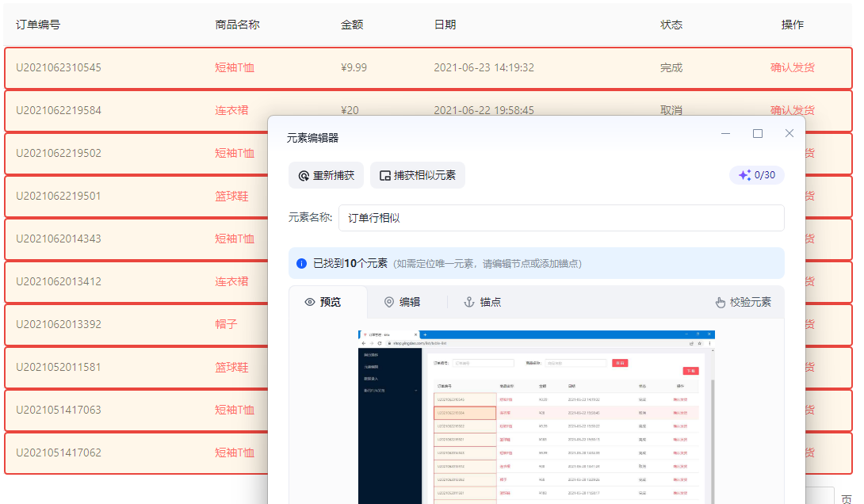Screen dimensions: 864x504
Task: Open 连衣裙 link in row U2021062013412
Action: [x=231, y=281]
